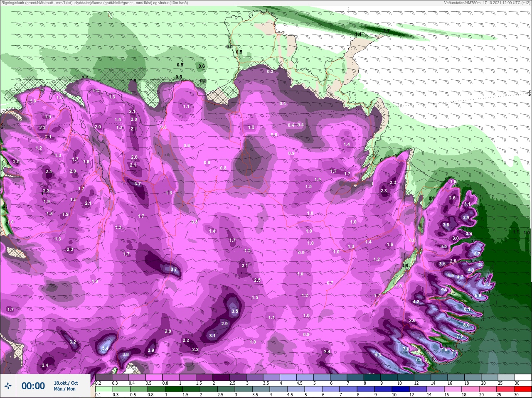Click the 7.6 precipitation value on map
532x398 pixels.
coord(444,349)
